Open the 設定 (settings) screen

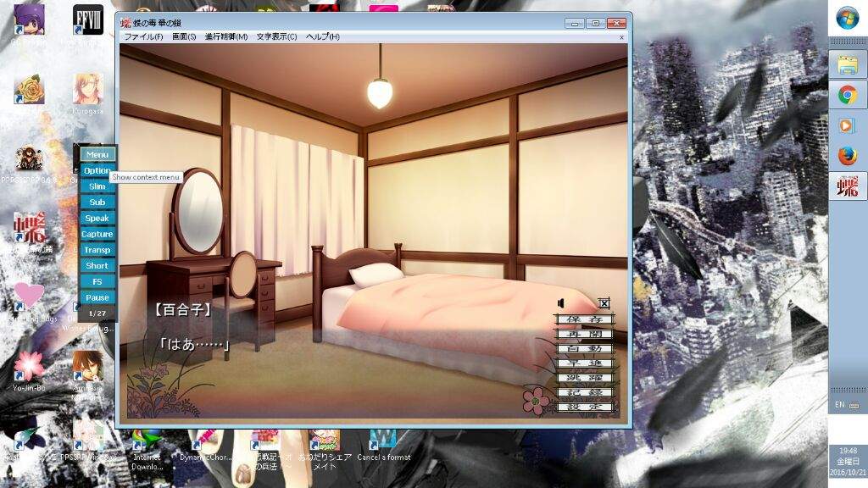[585, 407]
